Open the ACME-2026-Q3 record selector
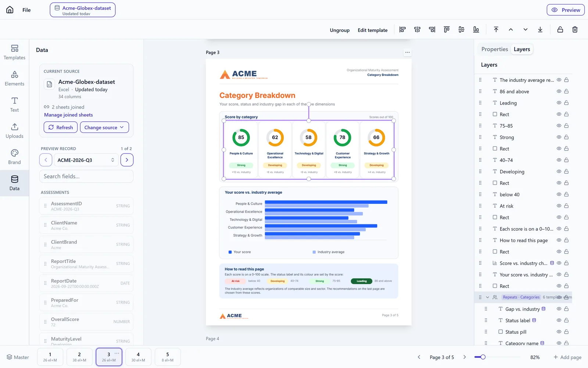The width and height of the screenshot is (588, 368). pyautogui.click(x=86, y=160)
